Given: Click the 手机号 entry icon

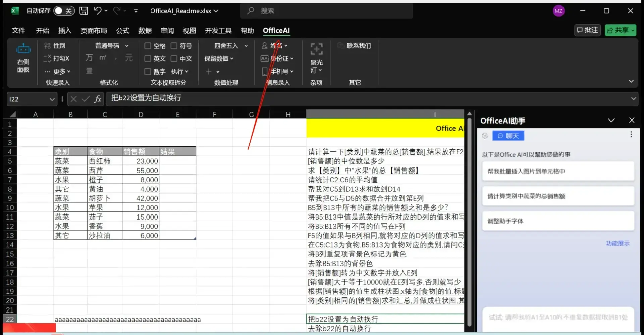Looking at the screenshot, I should (x=264, y=71).
